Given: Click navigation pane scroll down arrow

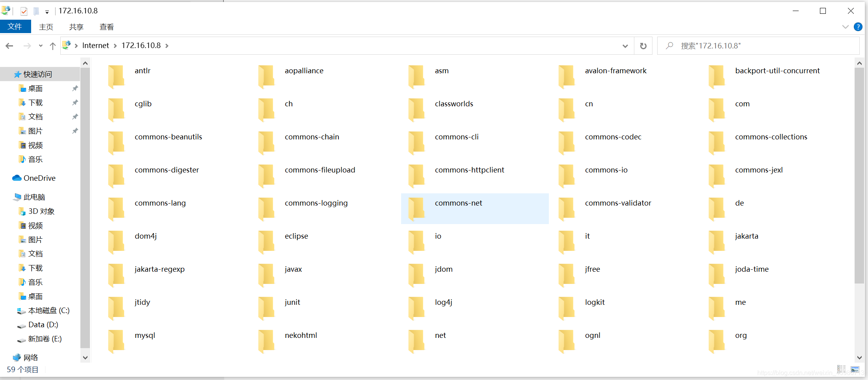Looking at the screenshot, I should [x=85, y=358].
